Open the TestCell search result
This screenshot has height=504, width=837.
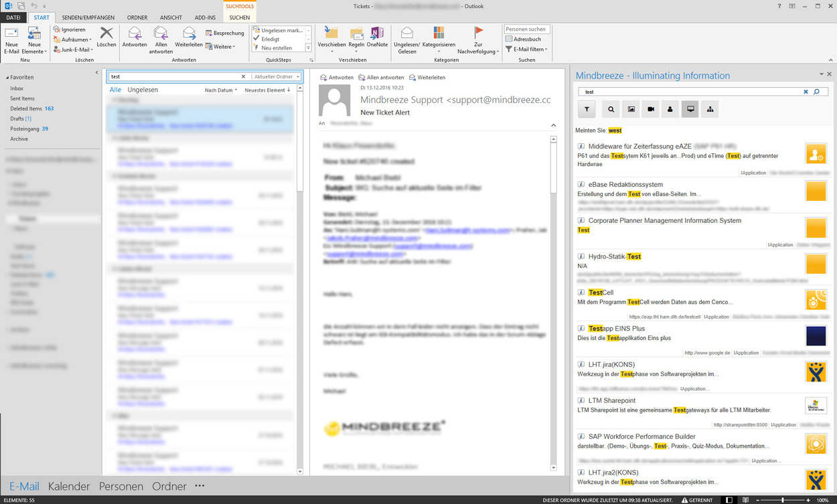(601, 292)
